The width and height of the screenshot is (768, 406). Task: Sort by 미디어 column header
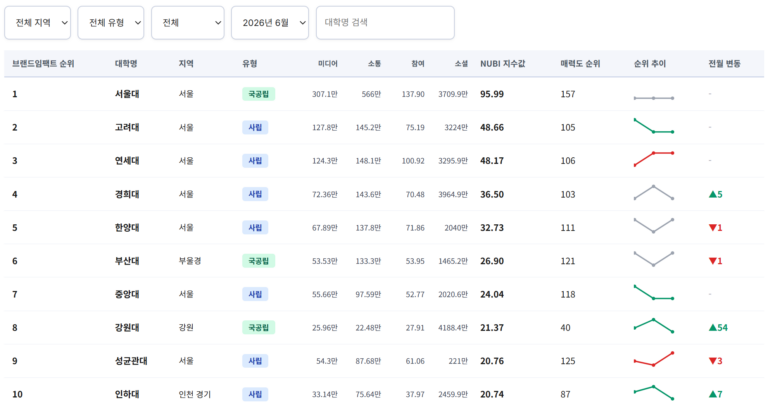click(x=328, y=64)
